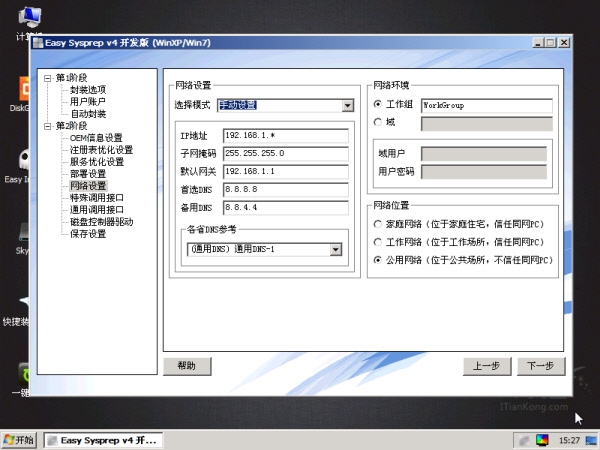This screenshot has height=450, width=600.
Task: Collapse the 第2阶段 tree node
Action: [47, 126]
